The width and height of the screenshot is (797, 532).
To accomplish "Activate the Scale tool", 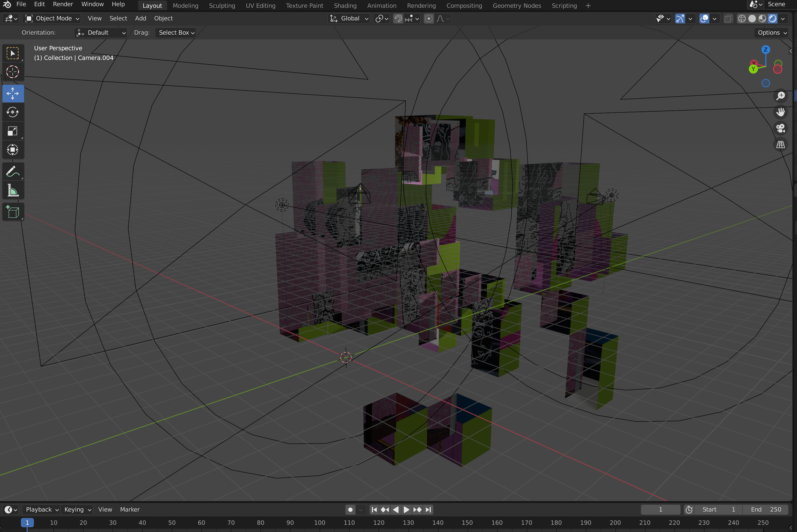I will 13,131.
